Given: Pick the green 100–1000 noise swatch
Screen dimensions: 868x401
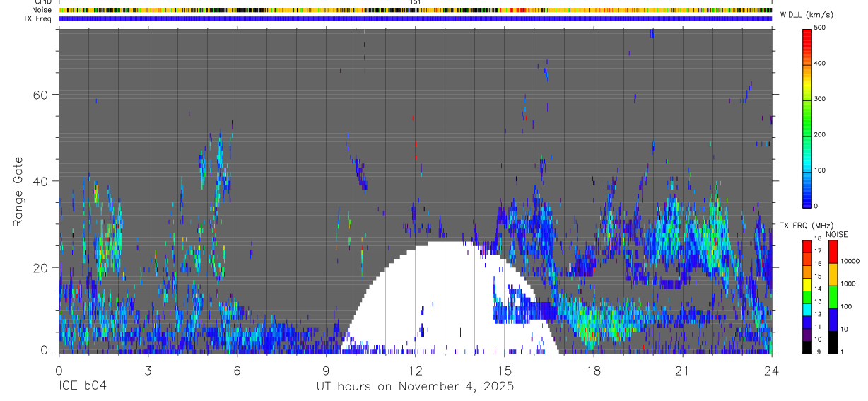Looking at the screenshot, I should pos(833,297).
